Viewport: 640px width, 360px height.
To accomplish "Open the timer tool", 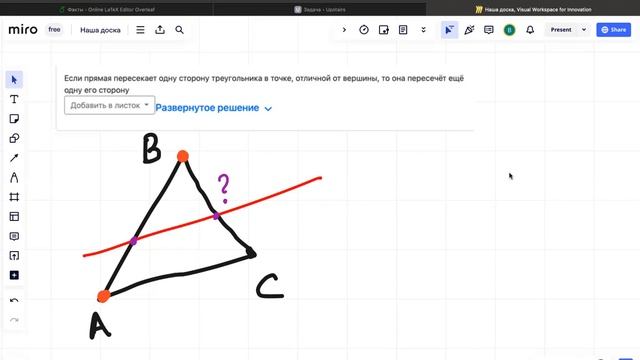I will [364, 30].
